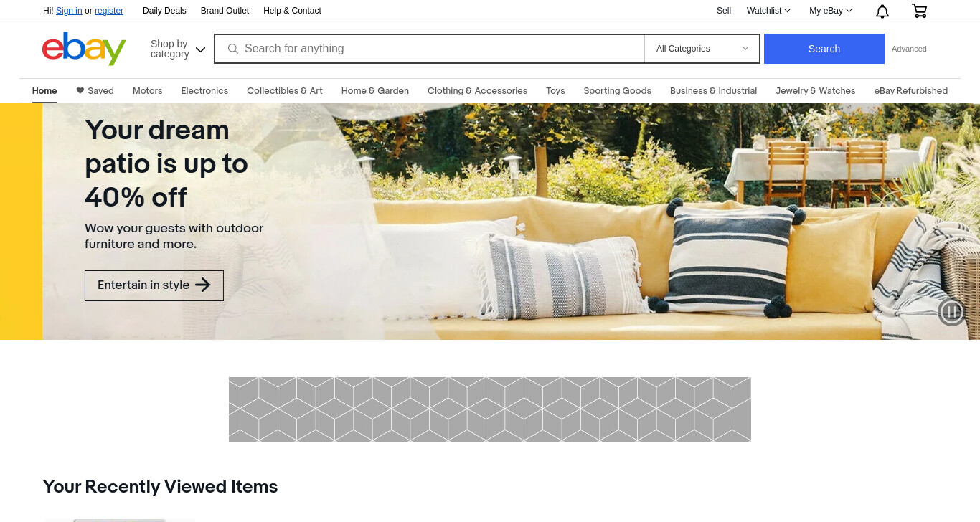Go to the eBay Refurbished tab
Viewport: 980px width, 522px height.
[911, 91]
